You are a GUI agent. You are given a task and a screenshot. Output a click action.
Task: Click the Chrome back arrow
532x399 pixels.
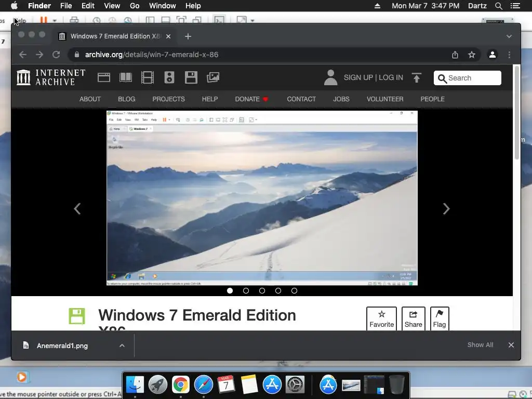click(23, 55)
